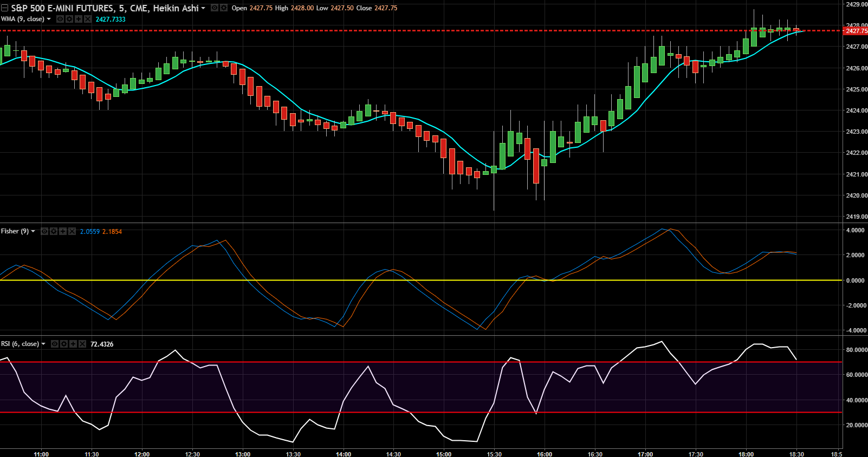The image size is (868, 457).
Task: Collapse the chart legend using the minus box
Action: tap(5, 8)
